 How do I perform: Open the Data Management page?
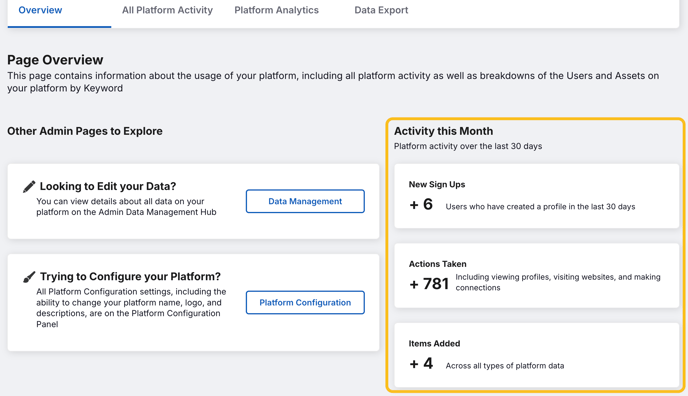click(305, 201)
